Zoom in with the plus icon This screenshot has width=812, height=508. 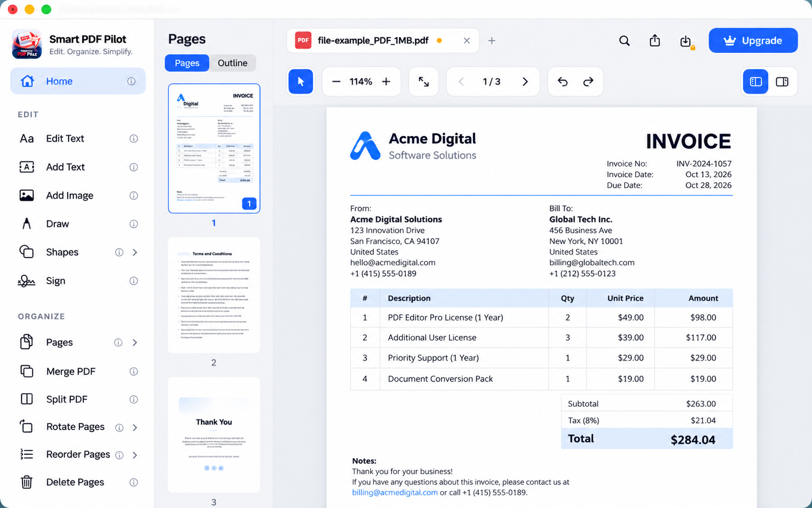click(386, 81)
